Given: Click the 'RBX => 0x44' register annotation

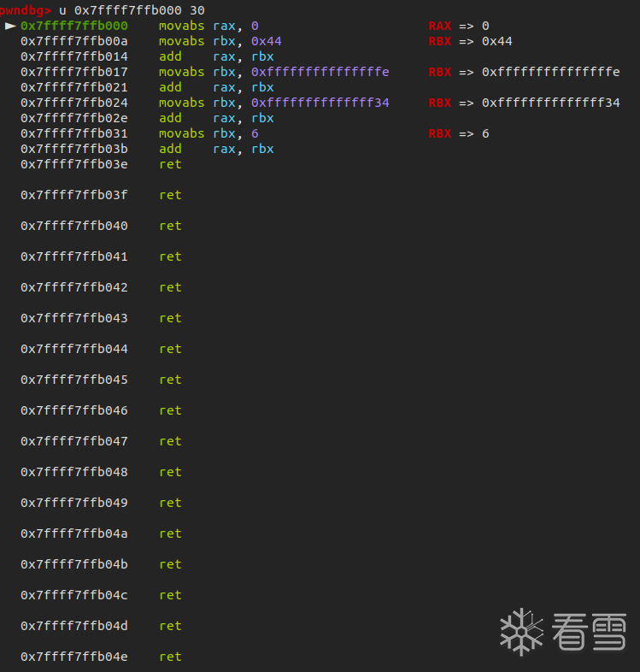Looking at the screenshot, I should click(470, 41).
